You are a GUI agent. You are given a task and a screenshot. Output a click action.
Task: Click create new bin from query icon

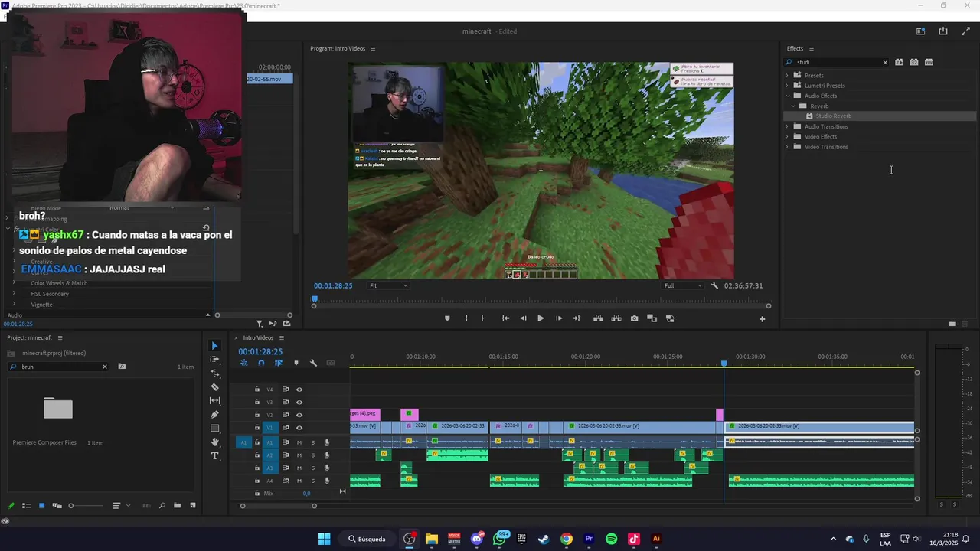tap(122, 367)
